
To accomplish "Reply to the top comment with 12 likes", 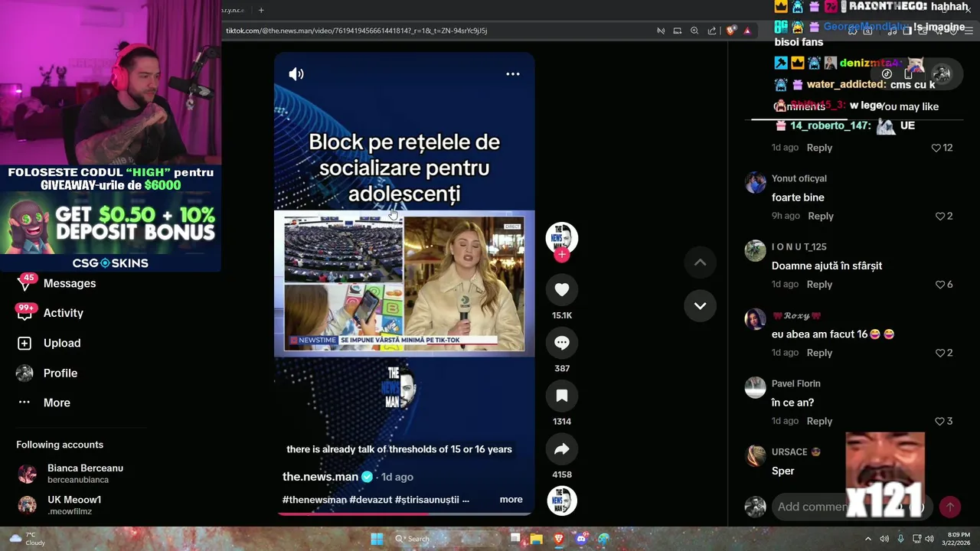I will (x=819, y=148).
